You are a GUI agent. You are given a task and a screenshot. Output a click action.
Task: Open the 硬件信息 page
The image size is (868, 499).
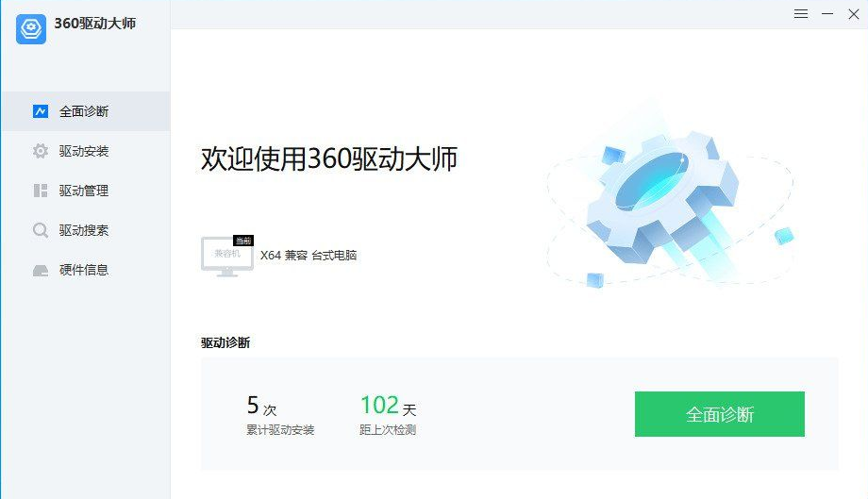tap(85, 270)
